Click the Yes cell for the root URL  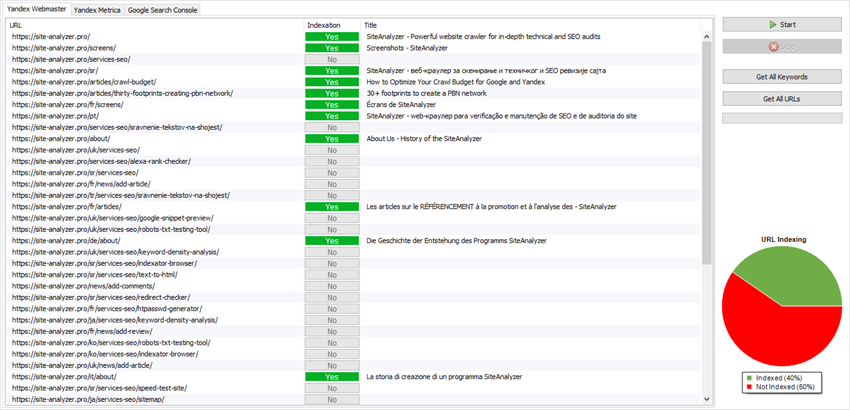(x=332, y=37)
